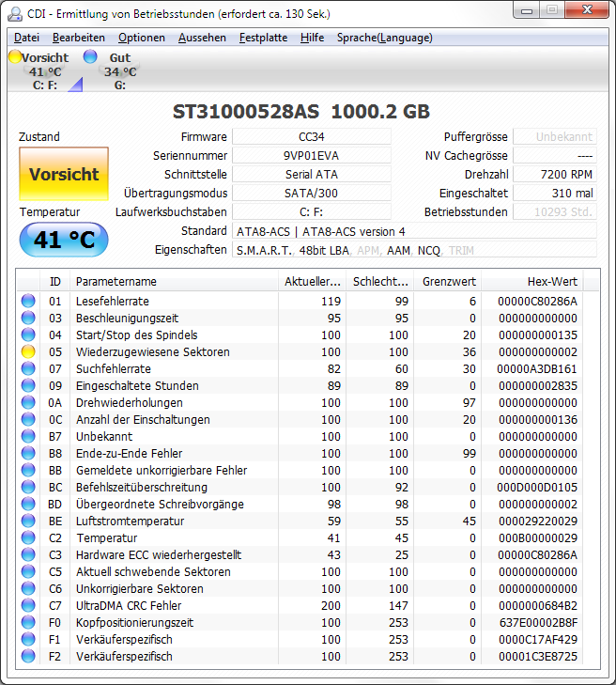Viewport: 616px width, 685px height.
Task: Click the 41 °C temperature indicator
Action: (64, 240)
